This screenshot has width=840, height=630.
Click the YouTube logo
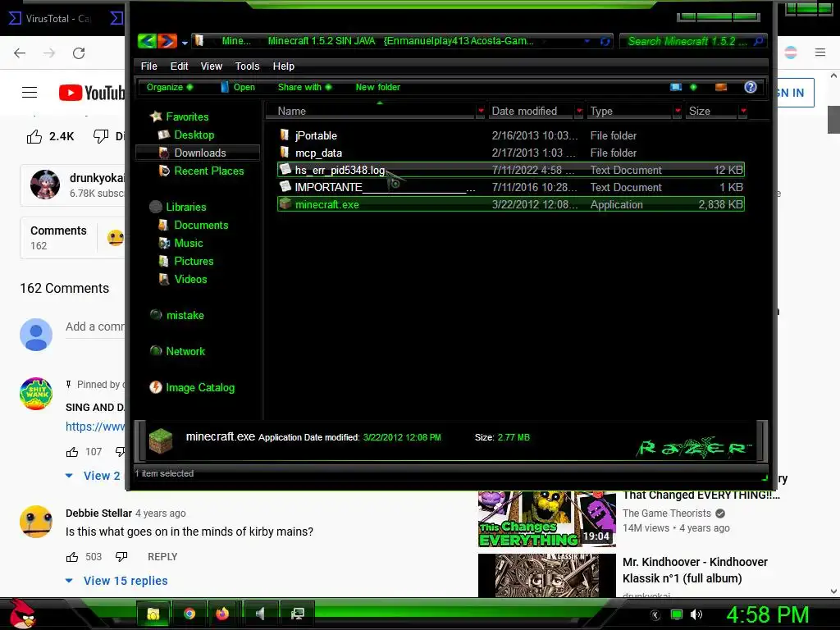[92, 93]
